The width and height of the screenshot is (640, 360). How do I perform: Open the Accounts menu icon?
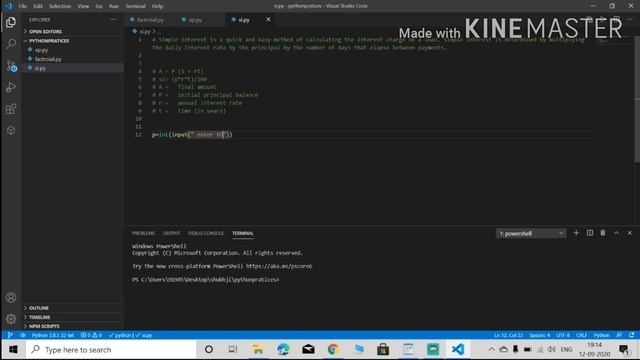[x=11, y=297]
